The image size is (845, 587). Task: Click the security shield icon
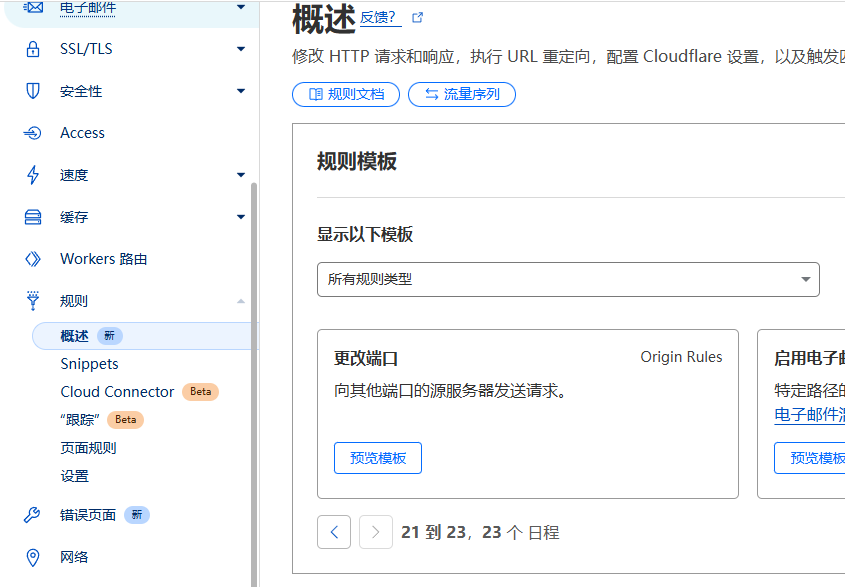33,91
